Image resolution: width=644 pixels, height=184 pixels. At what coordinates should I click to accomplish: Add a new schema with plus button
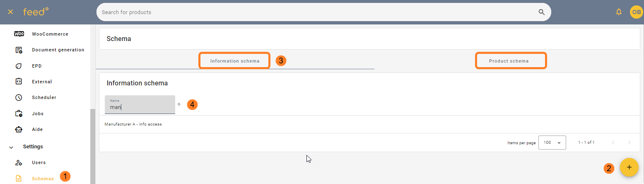pos(629,167)
